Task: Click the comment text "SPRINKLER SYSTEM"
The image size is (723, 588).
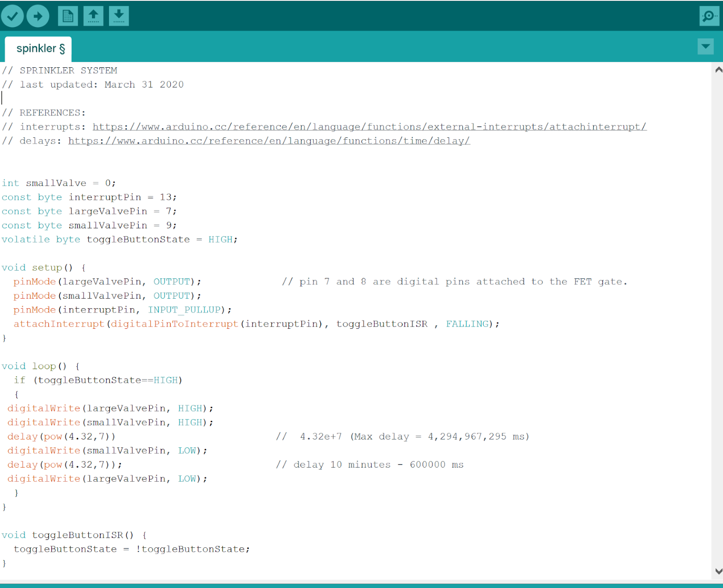Action: pos(68,71)
